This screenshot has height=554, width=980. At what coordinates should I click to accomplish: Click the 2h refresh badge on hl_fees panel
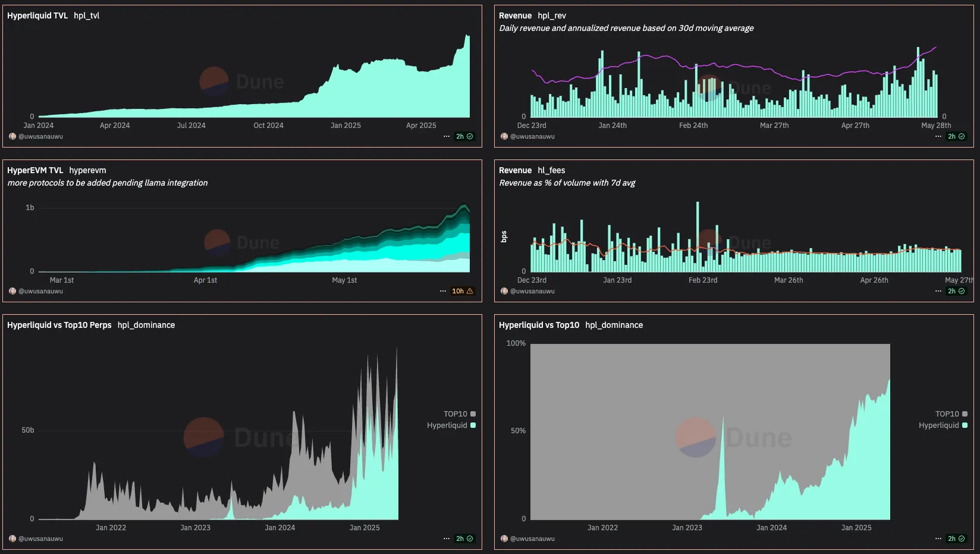[956, 291]
